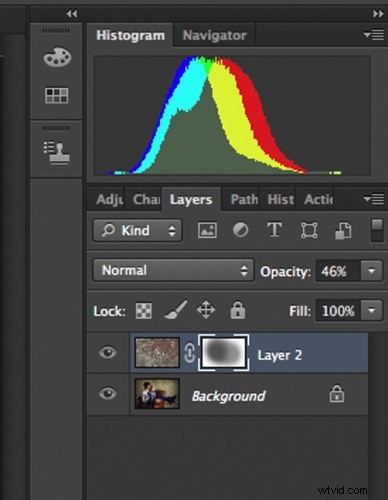This screenshot has height=500, width=388.
Task: Open the Clone Source stamp icon
Action: click(x=57, y=153)
